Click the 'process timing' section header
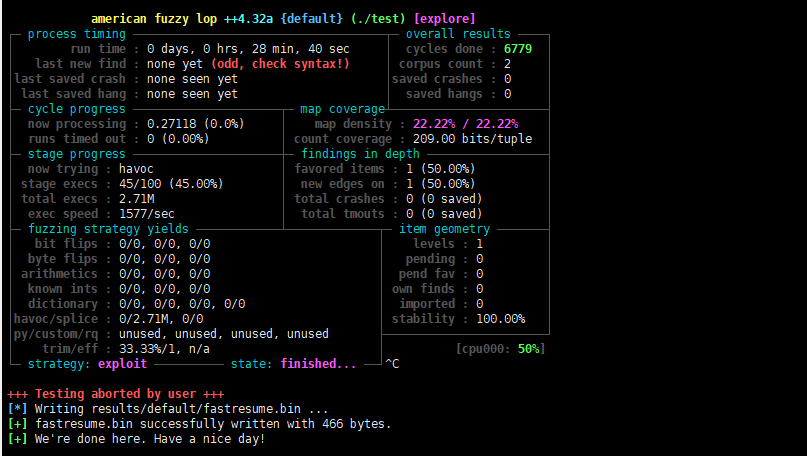The width and height of the screenshot is (807, 456). point(77,34)
